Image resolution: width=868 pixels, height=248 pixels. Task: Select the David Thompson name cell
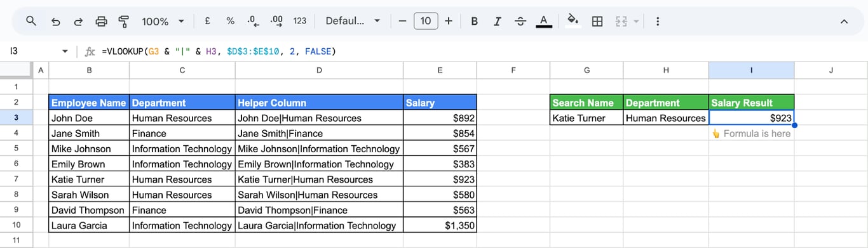89,210
